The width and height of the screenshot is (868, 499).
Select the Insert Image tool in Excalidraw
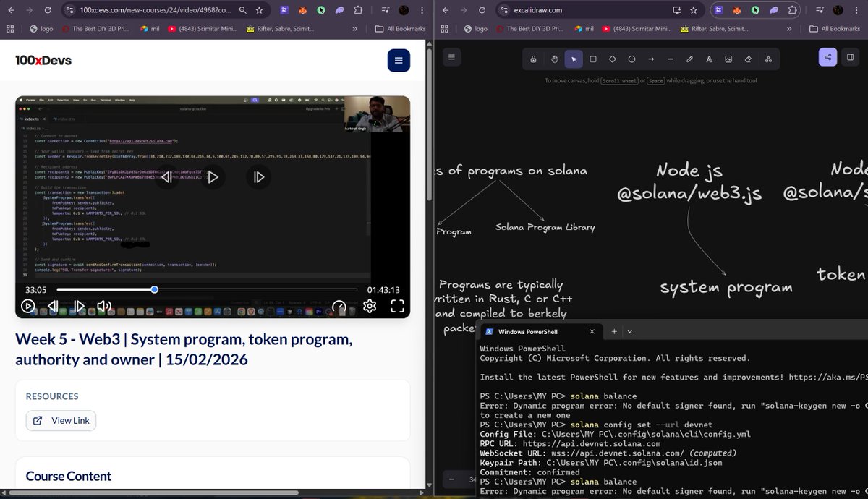coord(728,59)
